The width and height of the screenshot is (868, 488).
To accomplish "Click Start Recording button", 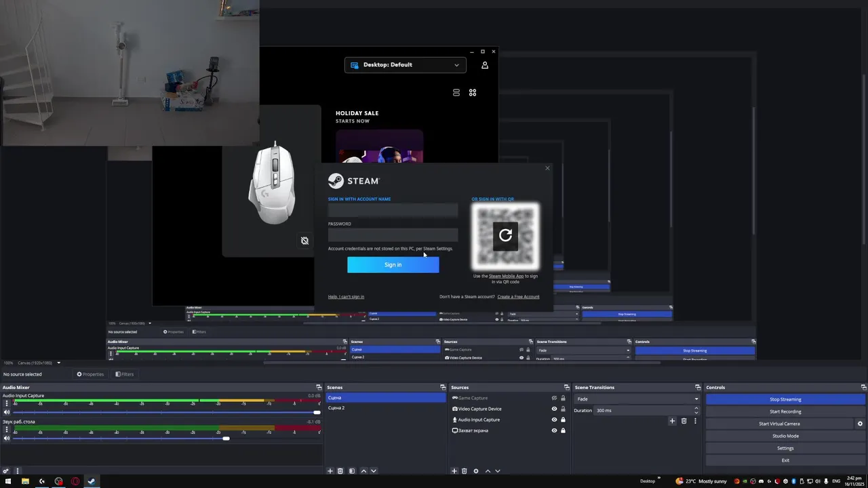I will point(785,411).
